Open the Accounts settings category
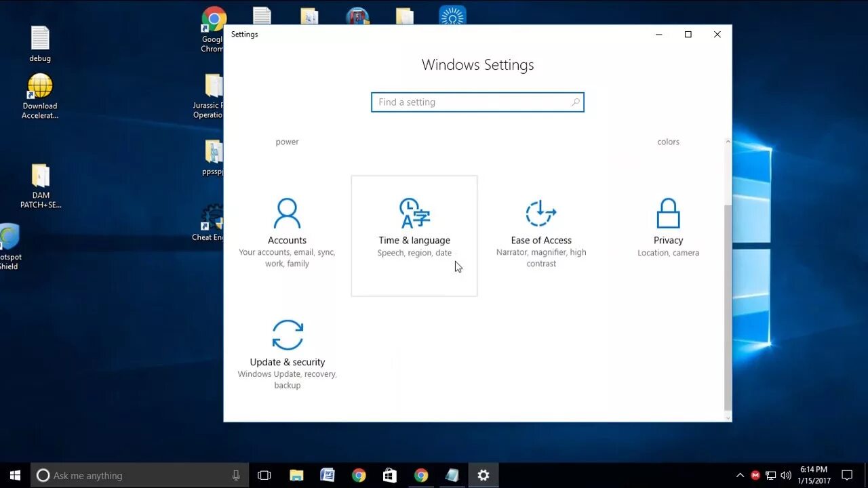Image resolution: width=868 pixels, height=488 pixels. click(x=287, y=234)
